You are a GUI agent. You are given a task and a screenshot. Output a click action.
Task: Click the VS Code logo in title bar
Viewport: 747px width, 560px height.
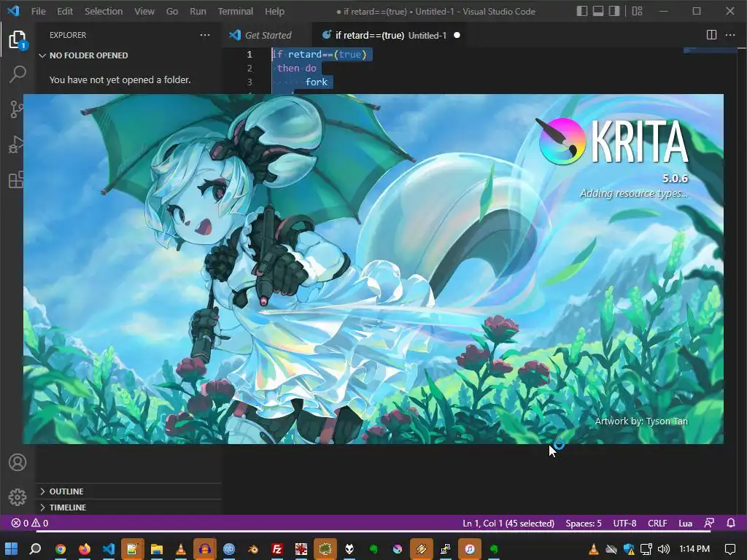point(13,10)
